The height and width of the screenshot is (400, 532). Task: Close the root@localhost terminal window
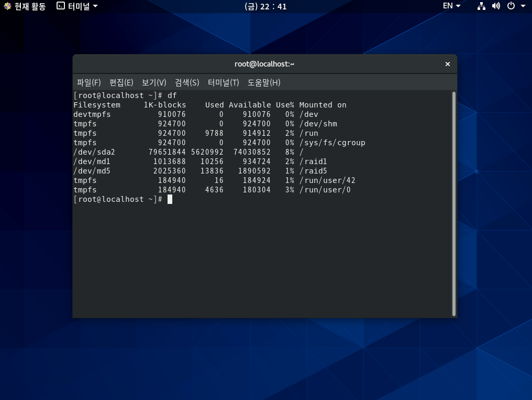pos(448,64)
